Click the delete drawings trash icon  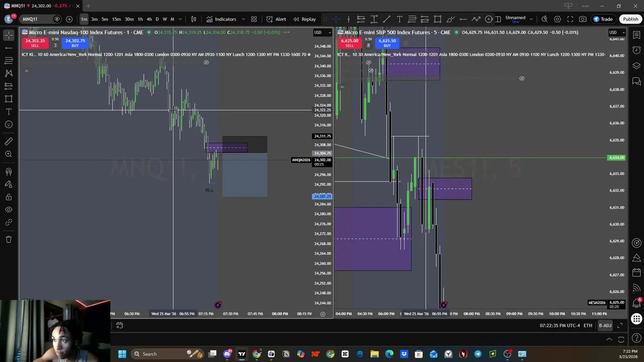[9, 239]
